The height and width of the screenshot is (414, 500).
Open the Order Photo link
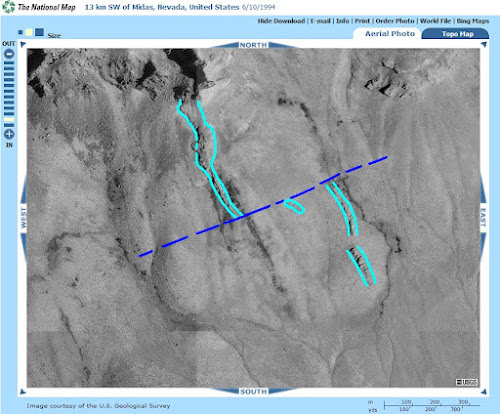pyautogui.click(x=395, y=21)
